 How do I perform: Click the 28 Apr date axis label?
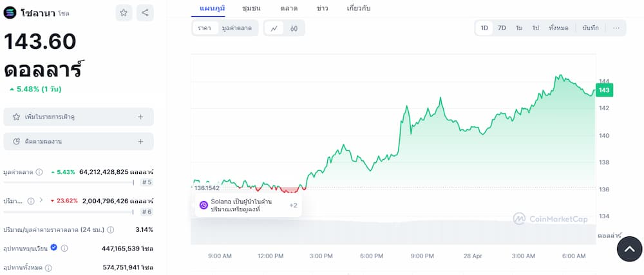click(473, 256)
